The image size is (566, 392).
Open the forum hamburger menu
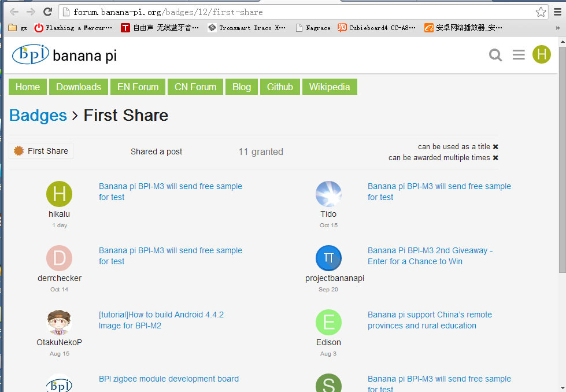[519, 54]
